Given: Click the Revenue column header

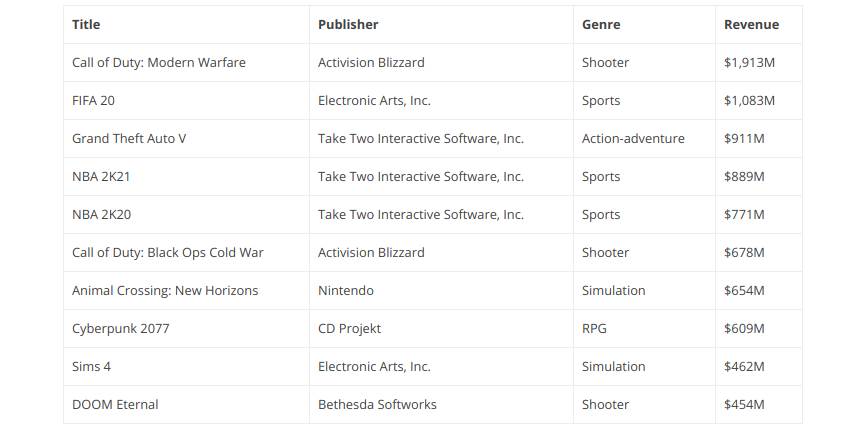Looking at the screenshot, I should 751,24.
